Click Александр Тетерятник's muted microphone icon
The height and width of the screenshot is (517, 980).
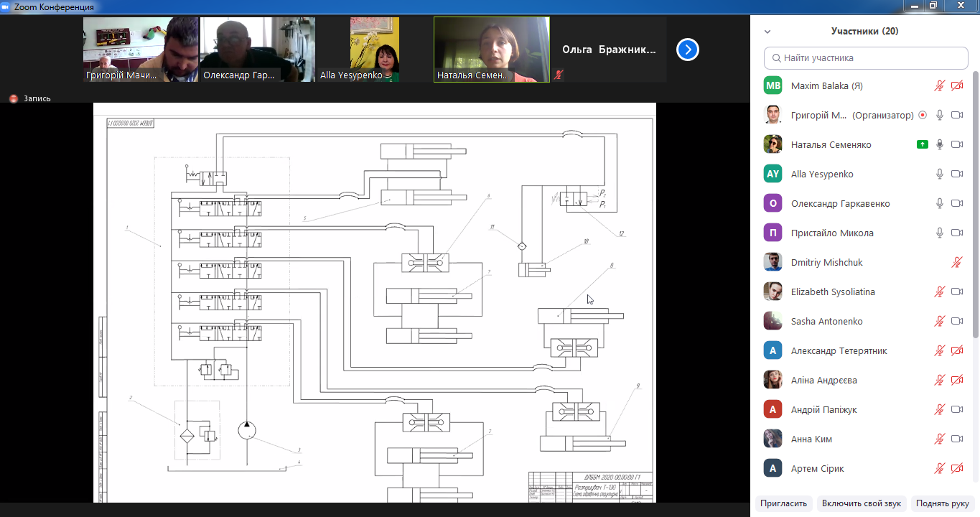pos(939,350)
